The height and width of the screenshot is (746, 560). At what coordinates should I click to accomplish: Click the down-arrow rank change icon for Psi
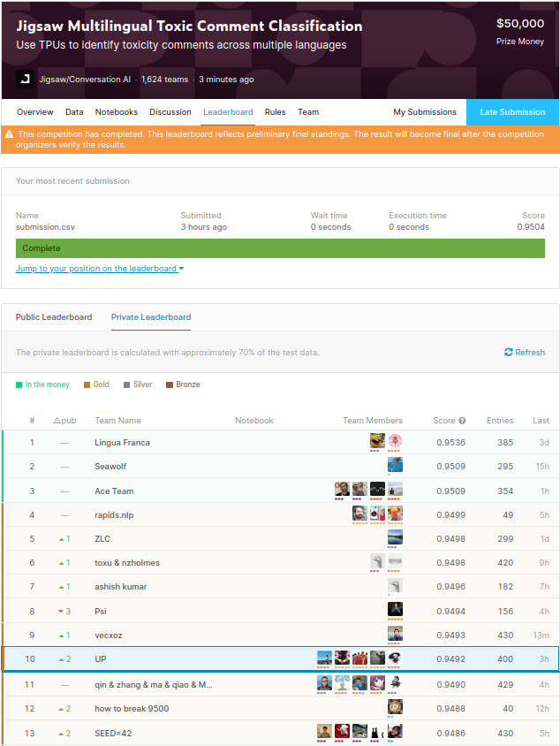click(61, 612)
